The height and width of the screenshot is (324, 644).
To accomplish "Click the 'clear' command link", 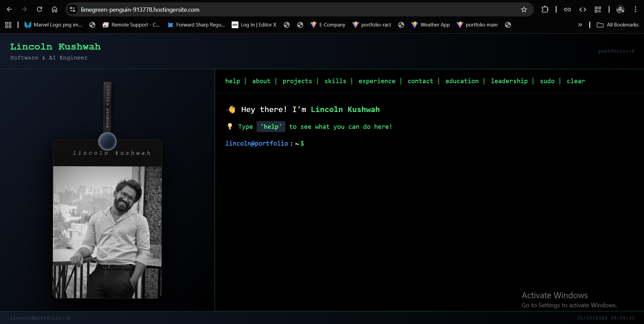I will click(576, 81).
